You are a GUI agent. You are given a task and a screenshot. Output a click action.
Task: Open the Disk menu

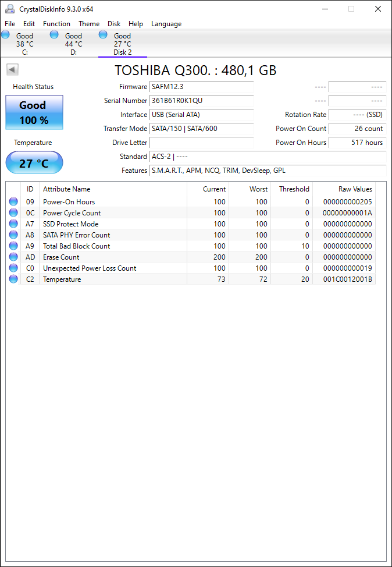point(114,24)
